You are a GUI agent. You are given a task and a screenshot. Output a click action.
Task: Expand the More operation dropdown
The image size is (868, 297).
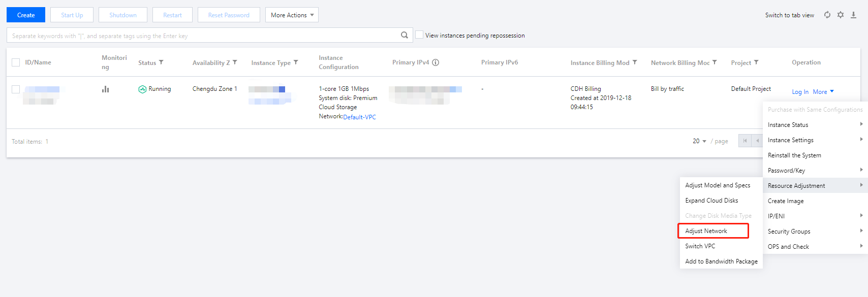[823, 92]
